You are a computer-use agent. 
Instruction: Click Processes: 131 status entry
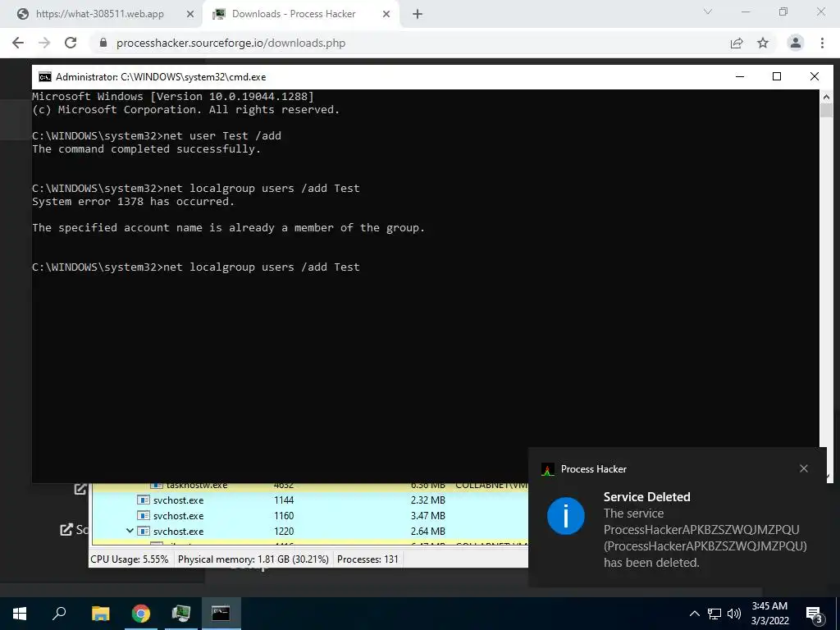[367, 559]
